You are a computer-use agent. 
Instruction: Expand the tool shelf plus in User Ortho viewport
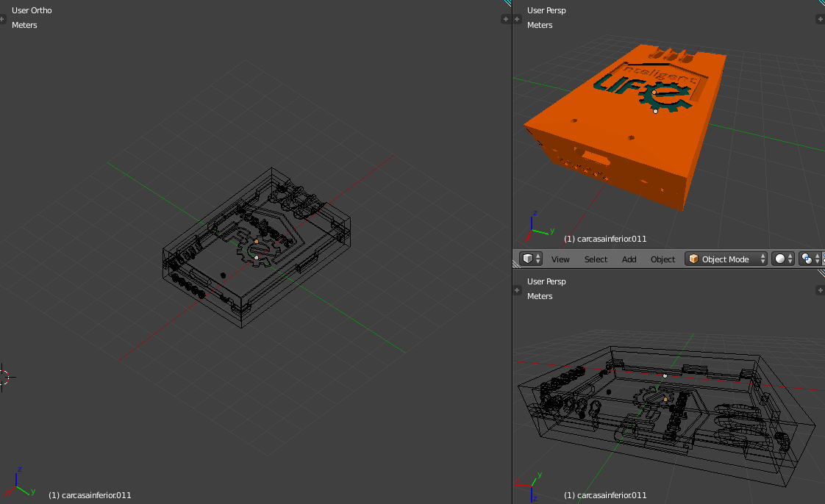pyautogui.click(x=2, y=19)
